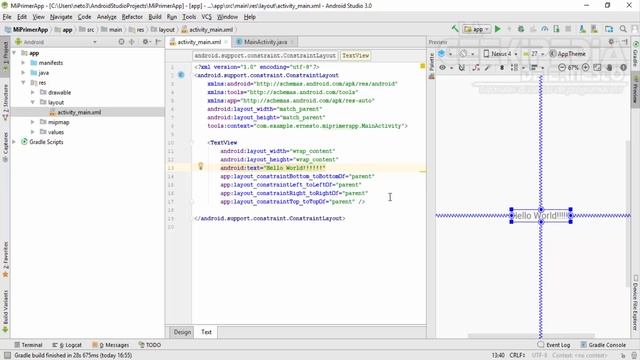Click orientation rotate icon in preview toolbar
This screenshot has height=360, width=640.
463,53
